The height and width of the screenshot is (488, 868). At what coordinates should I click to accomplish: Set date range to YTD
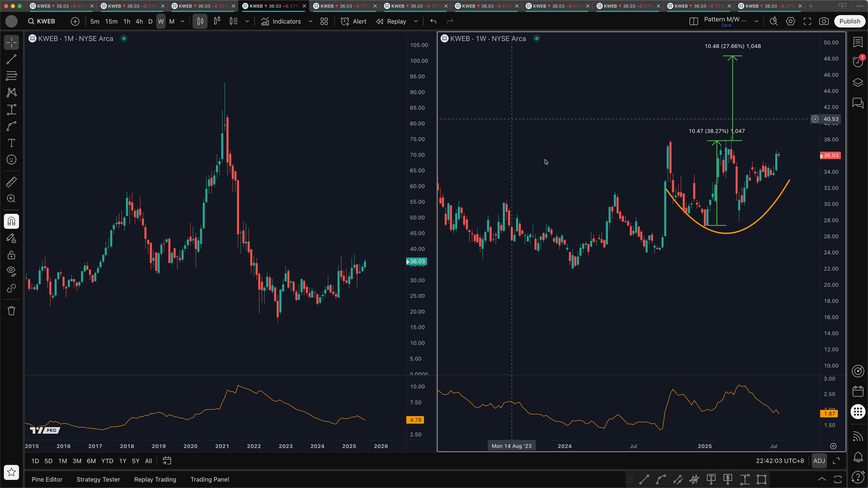pos(107,461)
